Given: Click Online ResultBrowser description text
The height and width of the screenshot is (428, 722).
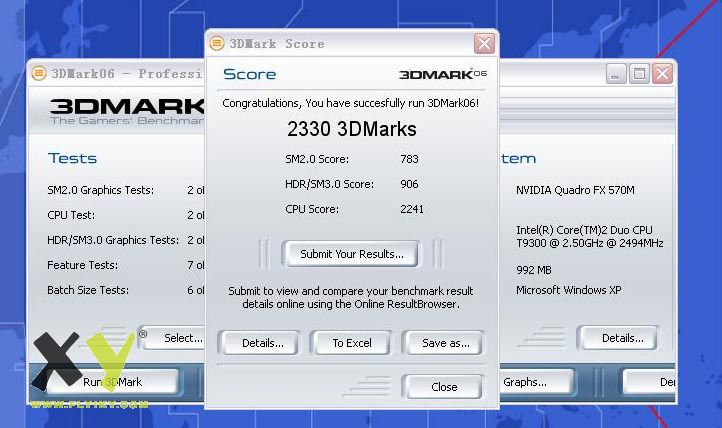Looking at the screenshot, I should [x=351, y=297].
